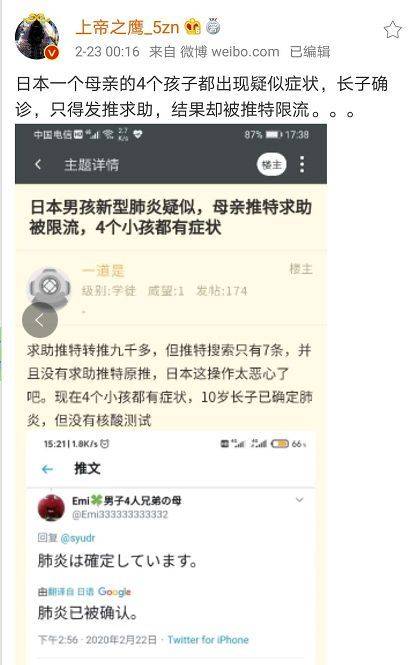Click the Emi tweet author avatar
This screenshot has width=410, height=665.
tap(51, 507)
